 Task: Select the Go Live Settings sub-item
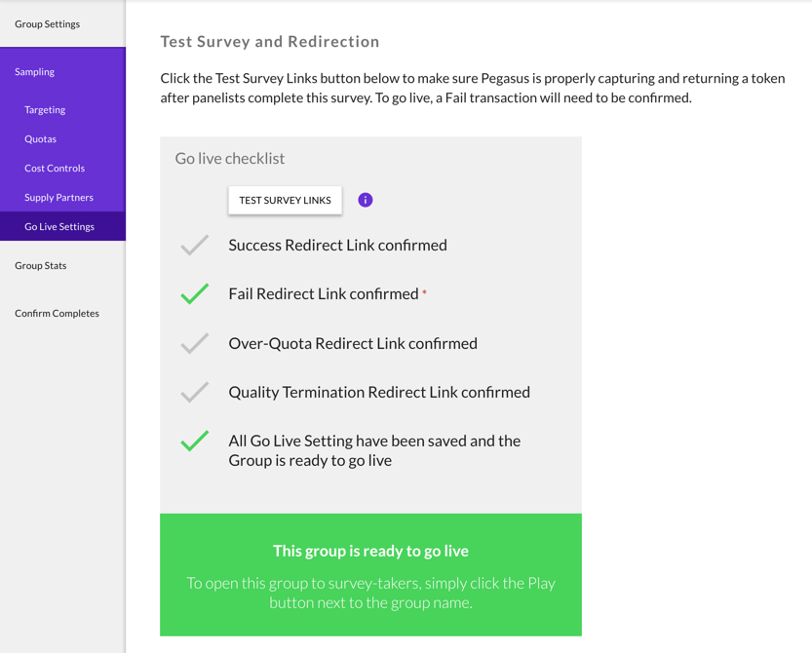click(59, 226)
